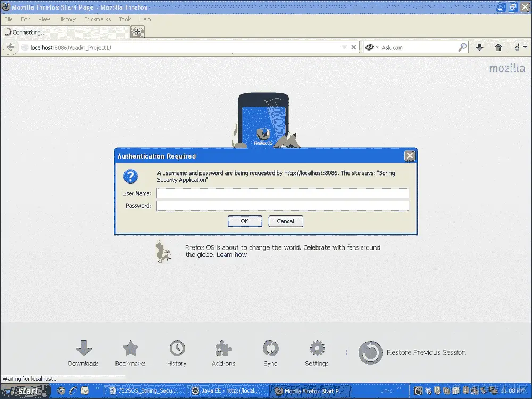This screenshot has height=399, width=532.
Task: Launch the first quick launch icon
Action: [61, 391]
